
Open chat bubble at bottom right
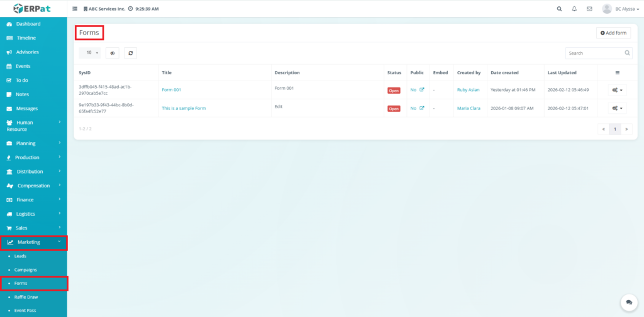click(628, 303)
